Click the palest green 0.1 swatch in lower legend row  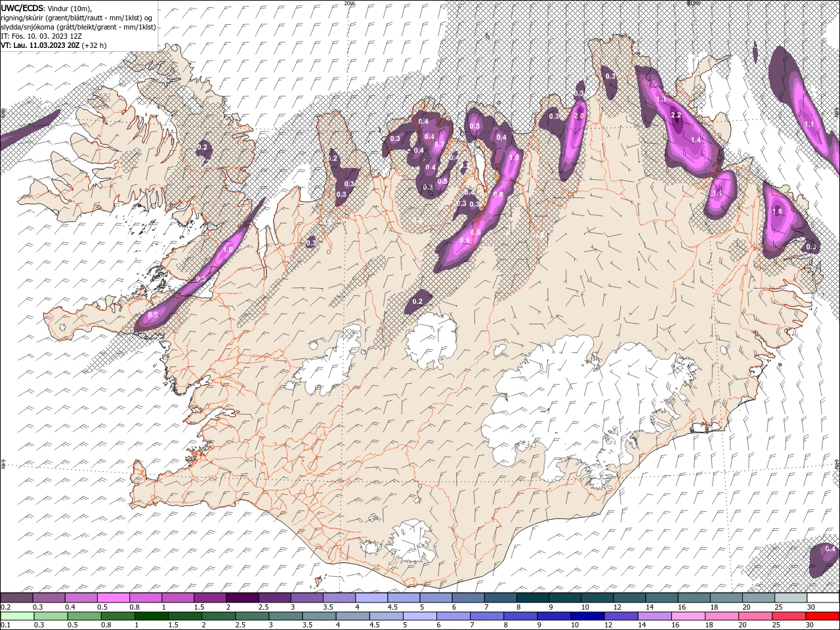18,616
